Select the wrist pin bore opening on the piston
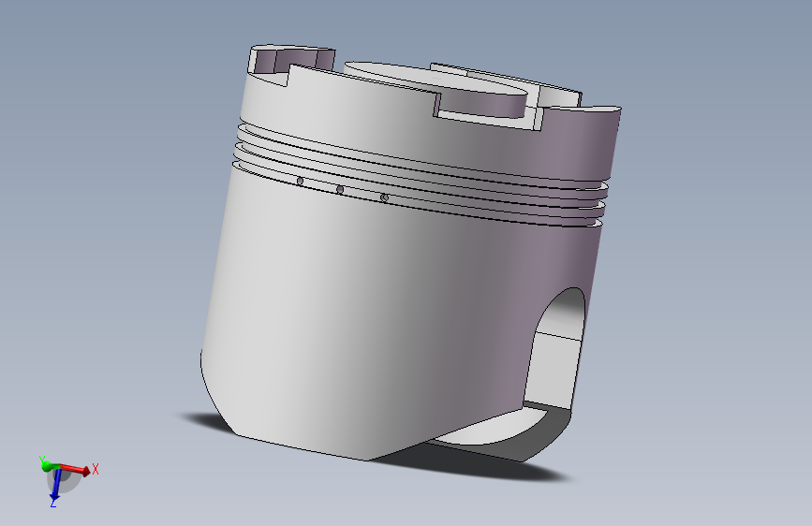The width and height of the screenshot is (812, 526). [556, 347]
